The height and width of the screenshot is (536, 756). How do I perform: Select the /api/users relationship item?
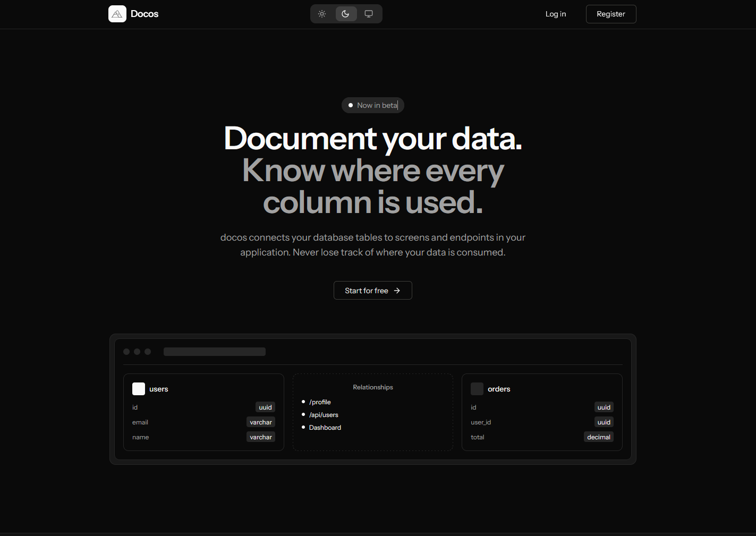coord(324,415)
